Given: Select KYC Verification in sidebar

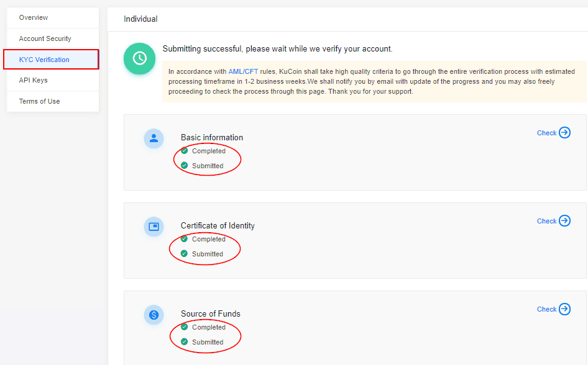Looking at the screenshot, I should (x=44, y=60).
